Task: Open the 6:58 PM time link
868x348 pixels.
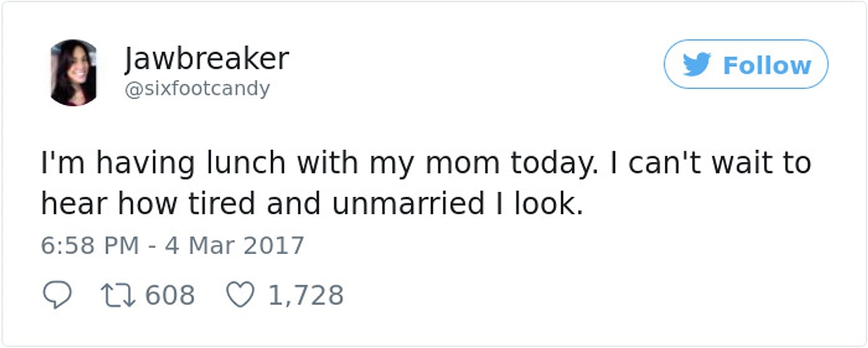Action: (x=90, y=245)
